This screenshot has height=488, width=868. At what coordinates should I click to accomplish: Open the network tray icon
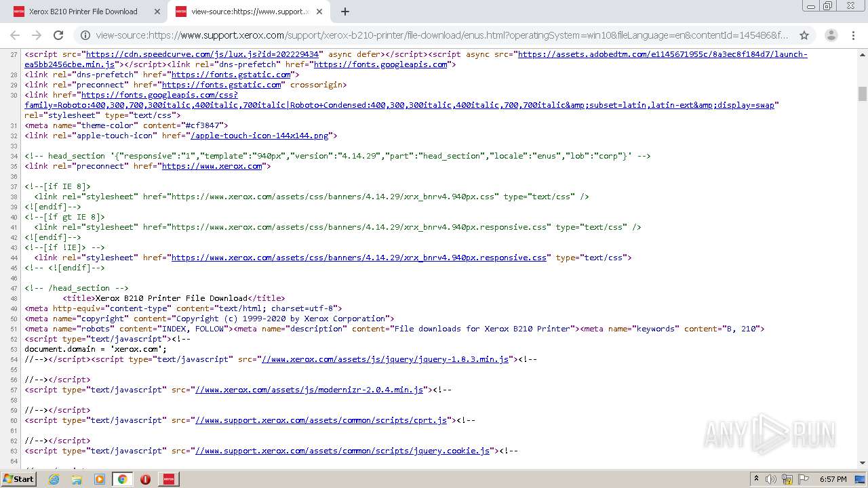click(x=787, y=479)
